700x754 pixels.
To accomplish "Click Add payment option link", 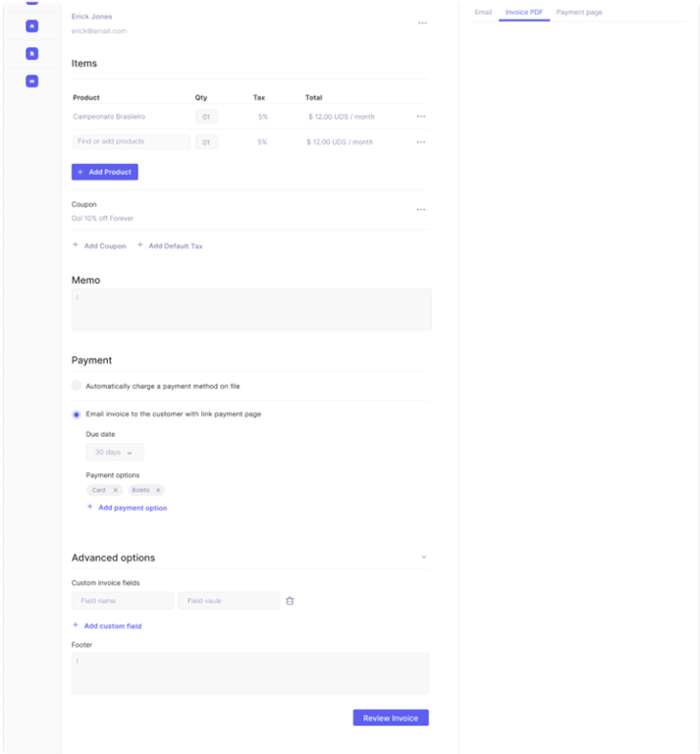I will click(127, 508).
